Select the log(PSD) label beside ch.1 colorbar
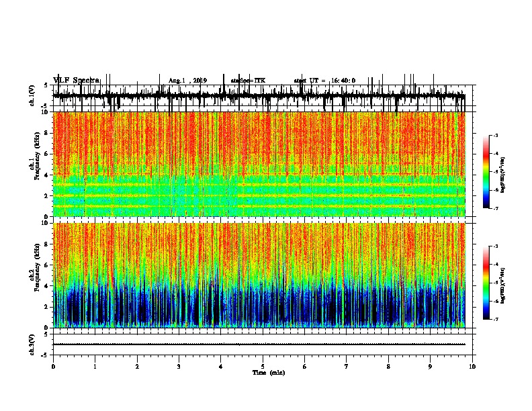This screenshot has height=411, width=532. click(502, 175)
